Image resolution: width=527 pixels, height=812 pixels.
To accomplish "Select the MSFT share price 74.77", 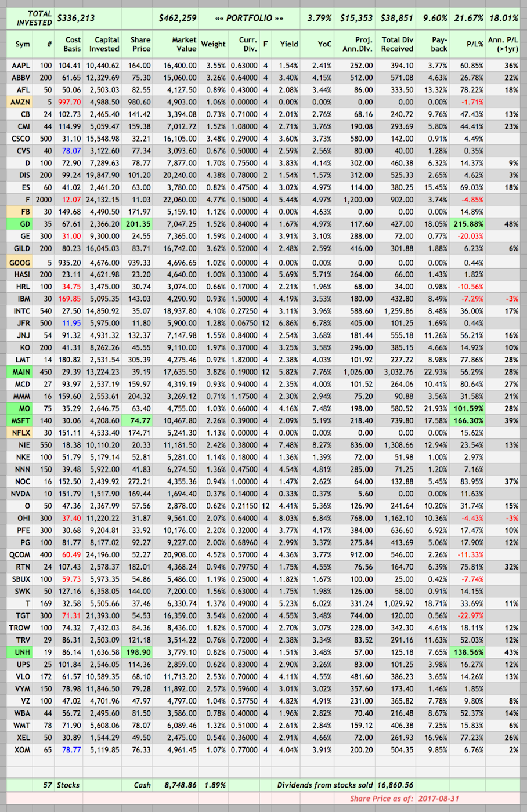I will click(138, 420).
